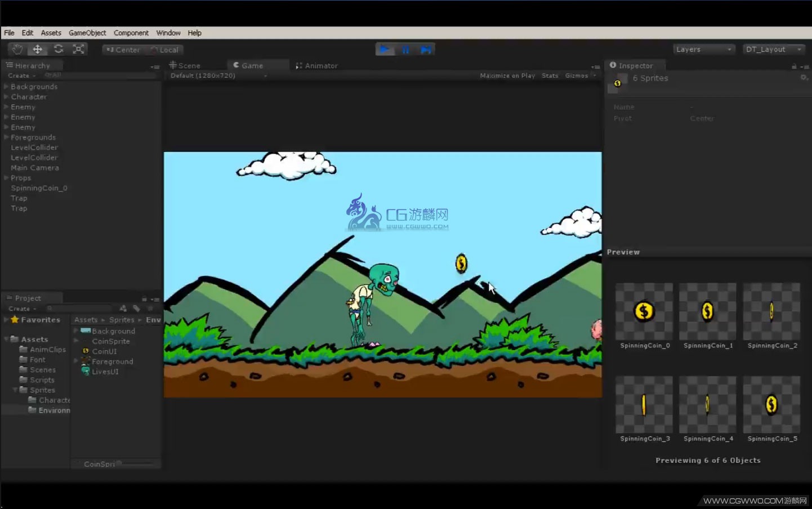Open the Assets menu
The width and height of the screenshot is (812, 509).
point(51,33)
